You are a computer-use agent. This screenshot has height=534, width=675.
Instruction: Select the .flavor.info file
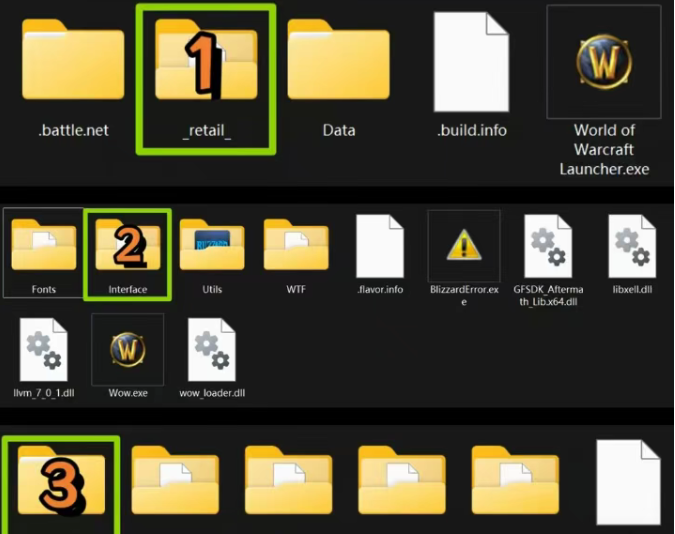coord(380,247)
